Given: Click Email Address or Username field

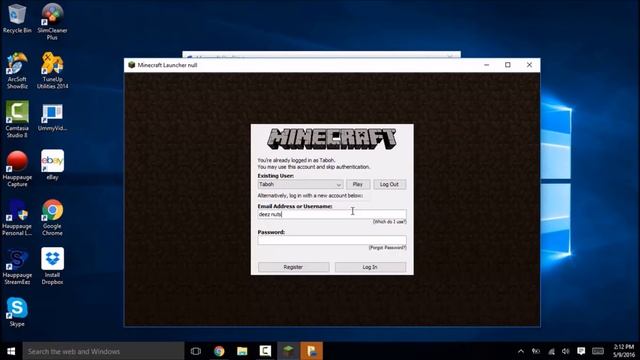Looking at the screenshot, I should (332, 214).
